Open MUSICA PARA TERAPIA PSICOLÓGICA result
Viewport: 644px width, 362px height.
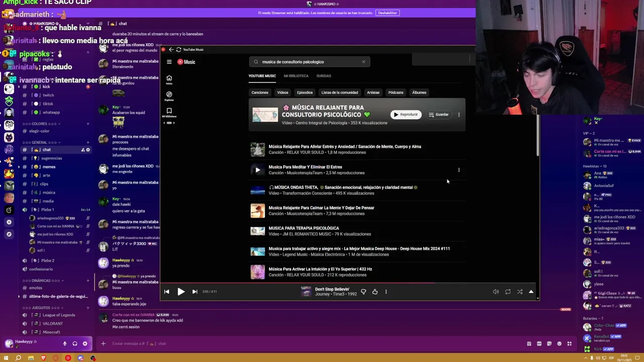pyautogui.click(x=304, y=228)
